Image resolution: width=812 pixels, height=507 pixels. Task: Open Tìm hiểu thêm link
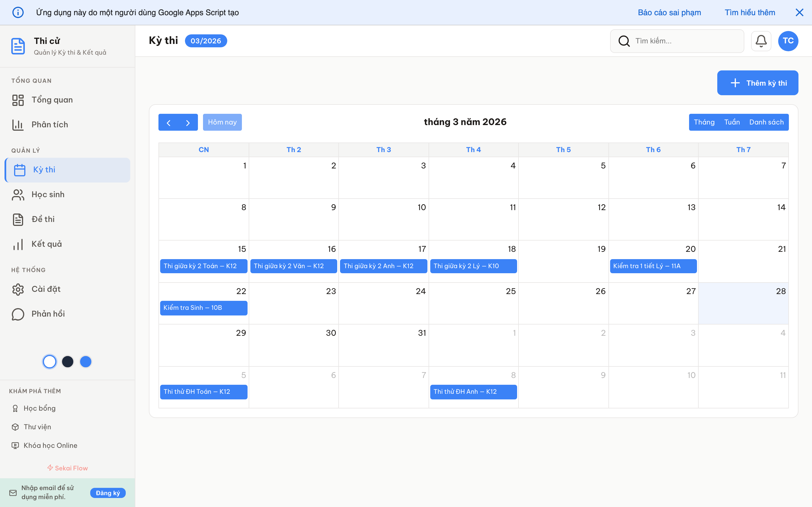(750, 12)
